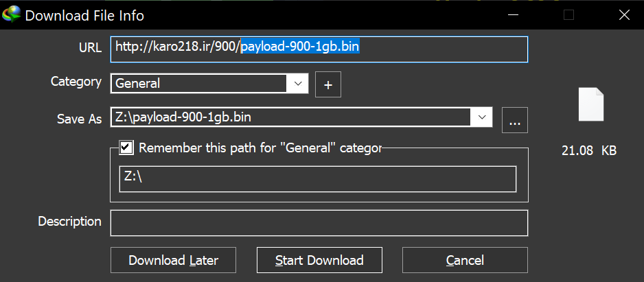Click the 21.08 KB file size text
Viewport: 644px width, 282px height.
pyautogui.click(x=589, y=151)
